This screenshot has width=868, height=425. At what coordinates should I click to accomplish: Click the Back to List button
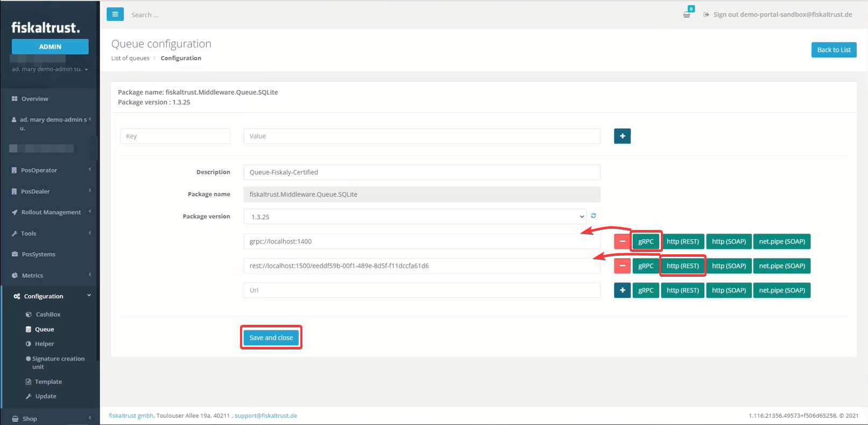pyautogui.click(x=834, y=50)
